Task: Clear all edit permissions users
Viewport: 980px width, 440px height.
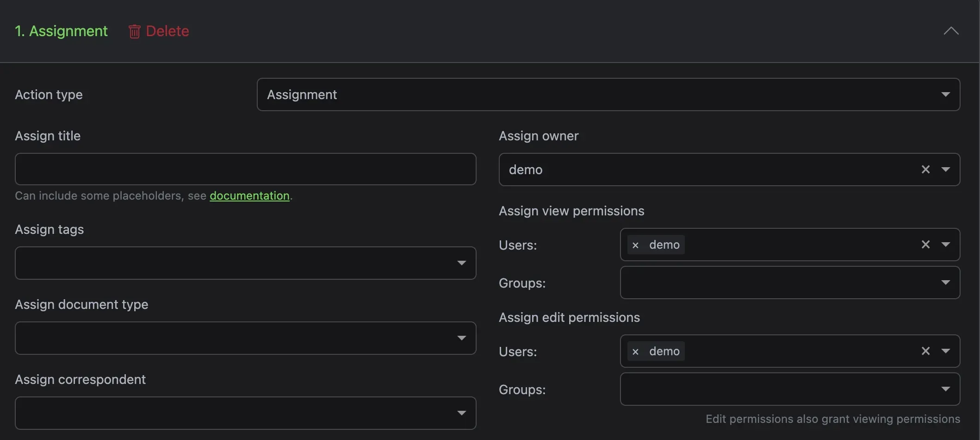Action: tap(925, 351)
